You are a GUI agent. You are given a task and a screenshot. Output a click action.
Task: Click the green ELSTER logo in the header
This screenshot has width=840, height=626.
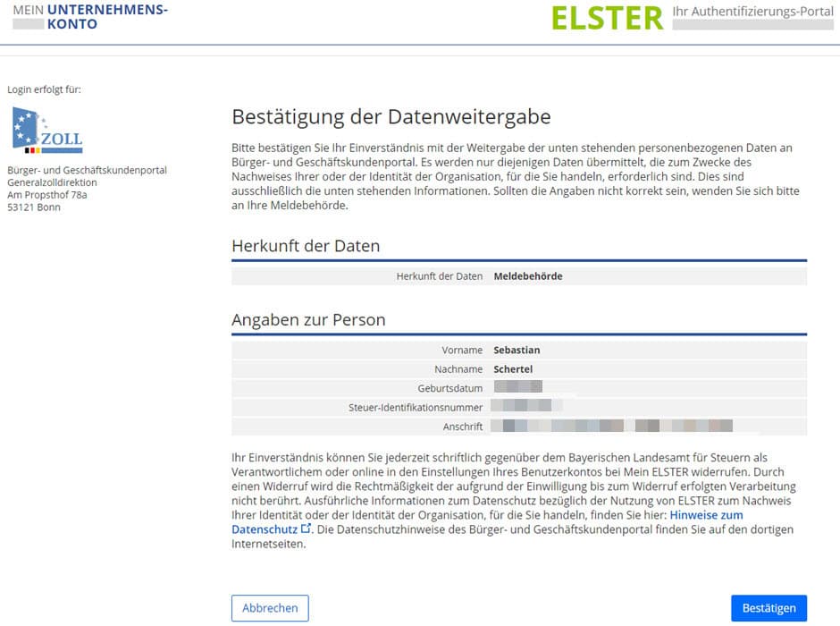[x=606, y=18]
